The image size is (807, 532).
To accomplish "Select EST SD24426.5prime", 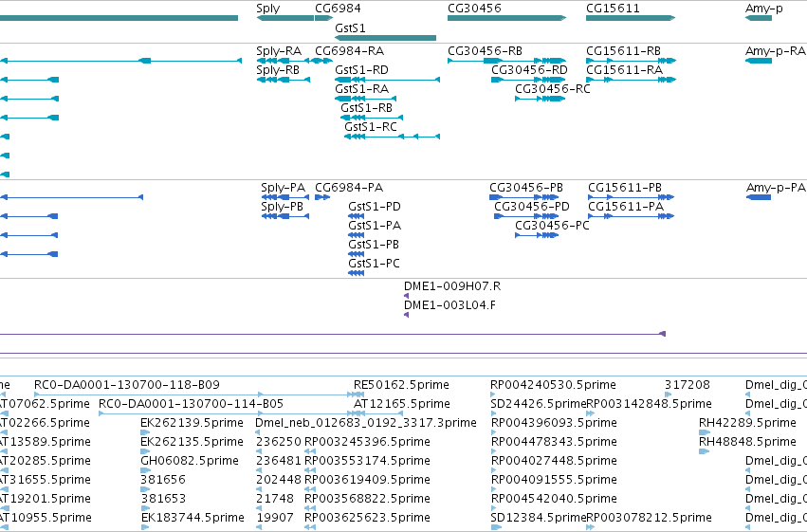I will (539, 404).
